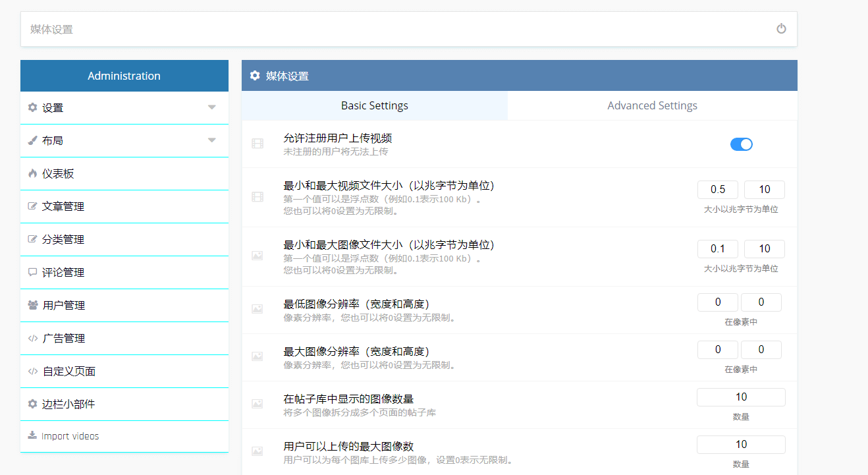This screenshot has height=475, width=868.
Task: Click the film icon beside 最小和最大视频文件大小
Action: (258, 196)
